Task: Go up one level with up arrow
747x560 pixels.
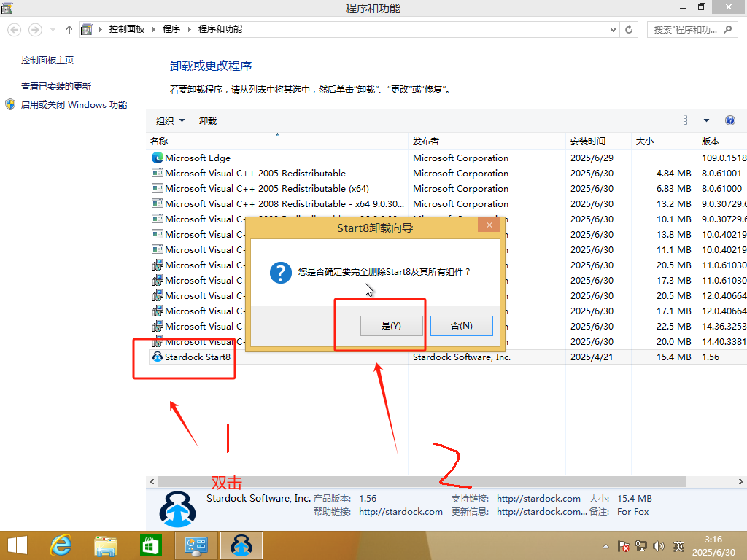Action: pyautogui.click(x=69, y=29)
